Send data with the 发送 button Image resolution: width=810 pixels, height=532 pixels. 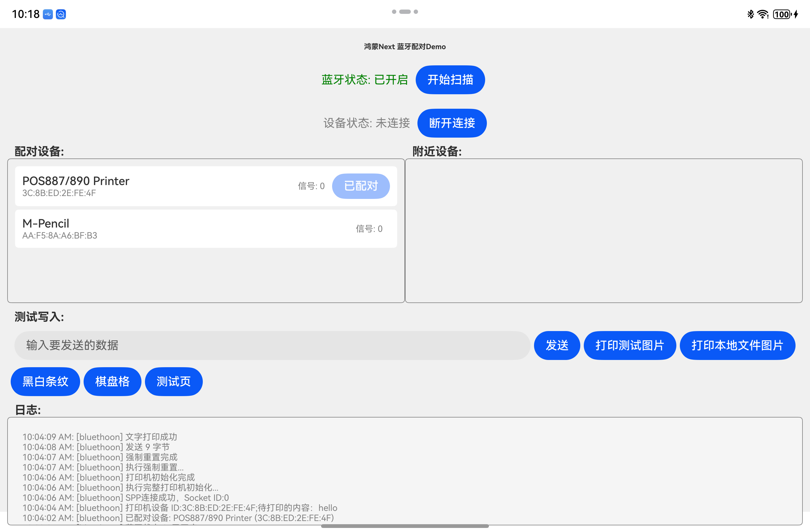coord(557,345)
